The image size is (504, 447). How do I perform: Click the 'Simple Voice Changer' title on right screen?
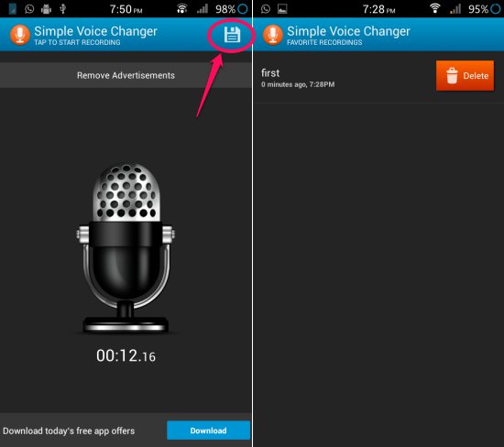[348, 31]
